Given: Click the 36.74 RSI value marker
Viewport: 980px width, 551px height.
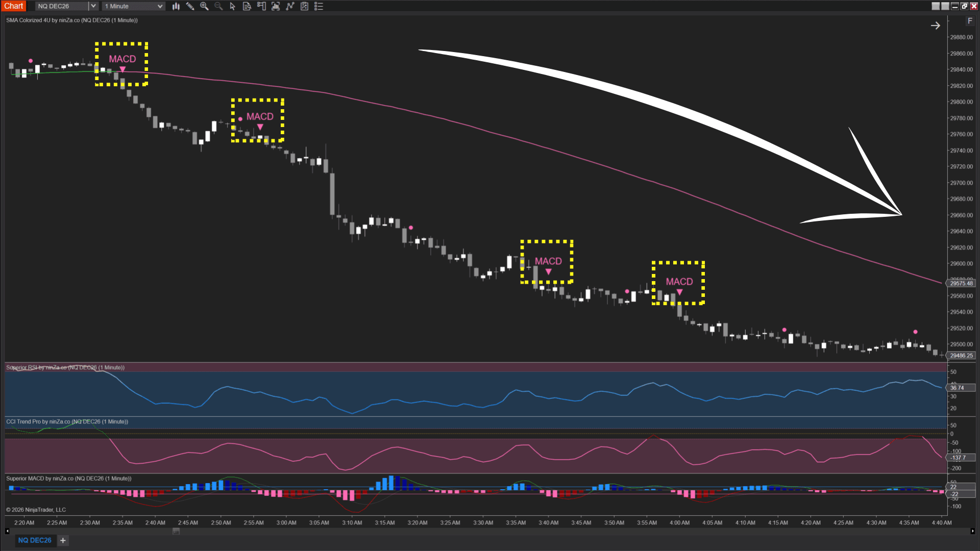Looking at the screenshot, I should (961, 388).
